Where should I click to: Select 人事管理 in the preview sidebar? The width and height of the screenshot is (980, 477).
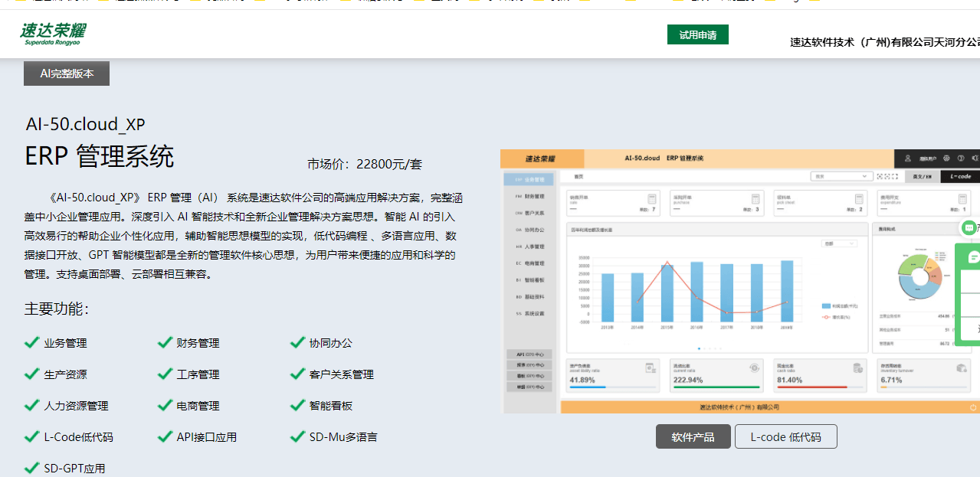[x=529, y=247]
